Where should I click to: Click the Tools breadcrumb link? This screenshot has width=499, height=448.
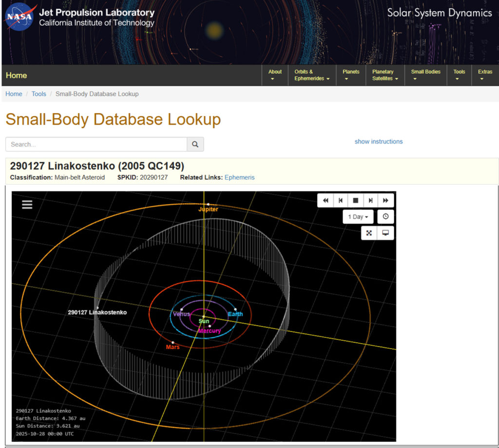point(39,94)
